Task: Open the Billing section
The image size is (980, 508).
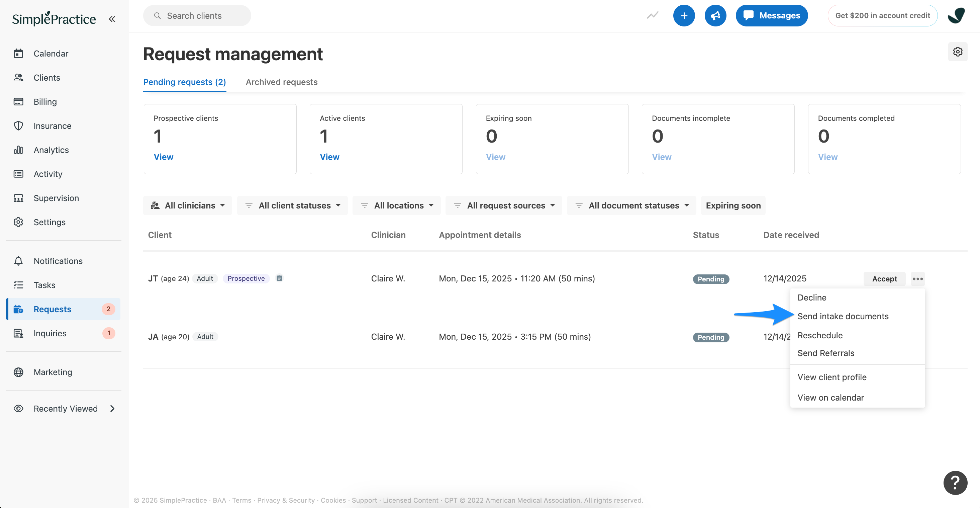Action: [x=45, y=102]
